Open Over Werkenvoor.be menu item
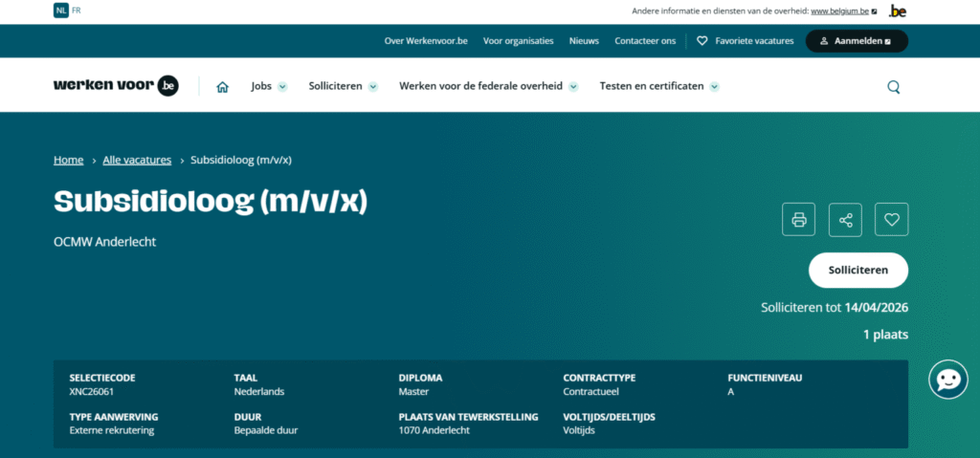This screenshot has width=980, height=458. click(x=426, y=41)
